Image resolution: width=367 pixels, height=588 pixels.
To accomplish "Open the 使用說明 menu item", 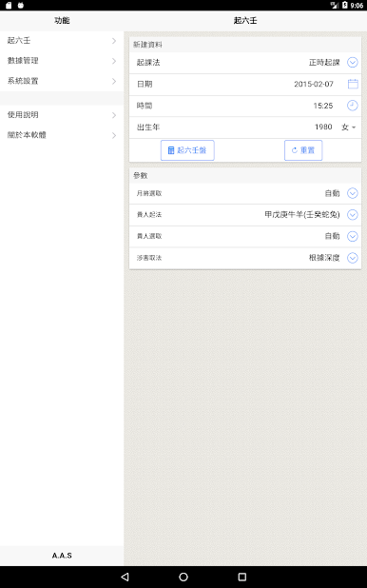I will pos(62,115).
